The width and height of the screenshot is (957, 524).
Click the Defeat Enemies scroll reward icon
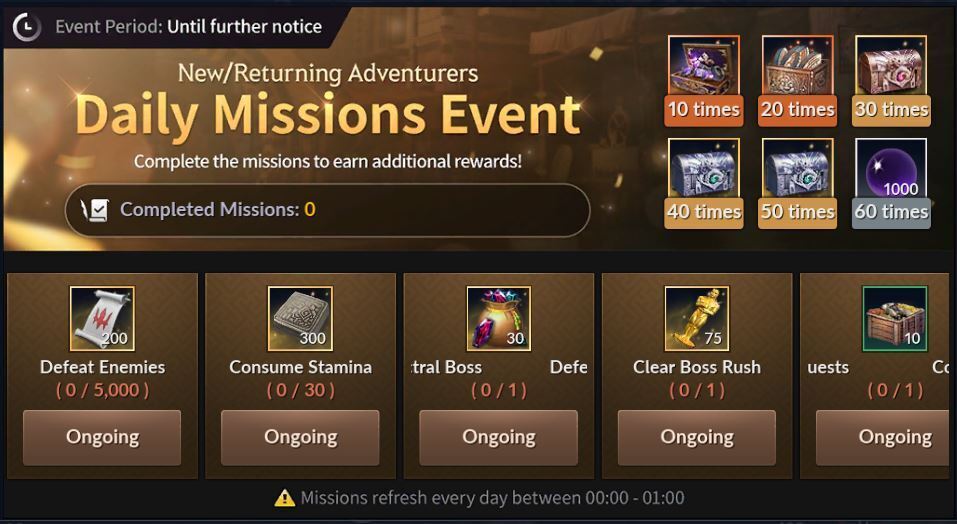pos(102,318)
